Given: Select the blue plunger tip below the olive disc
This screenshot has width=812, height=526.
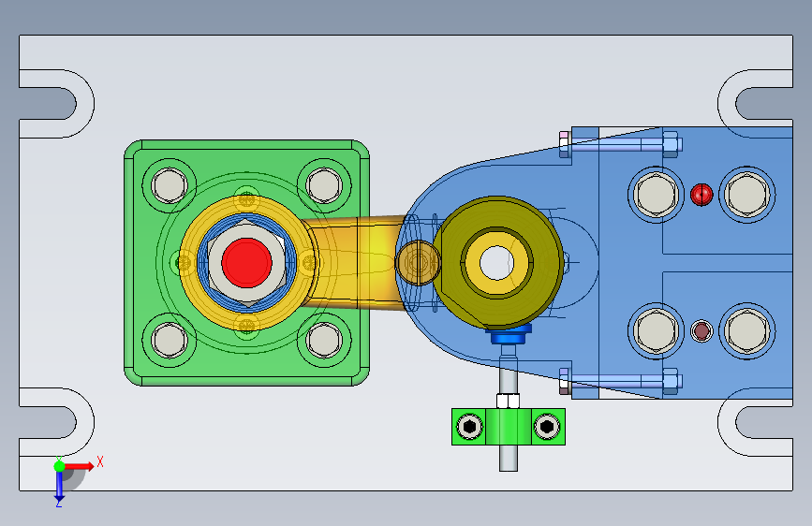Looking at the screenshot, I should 509,335.
